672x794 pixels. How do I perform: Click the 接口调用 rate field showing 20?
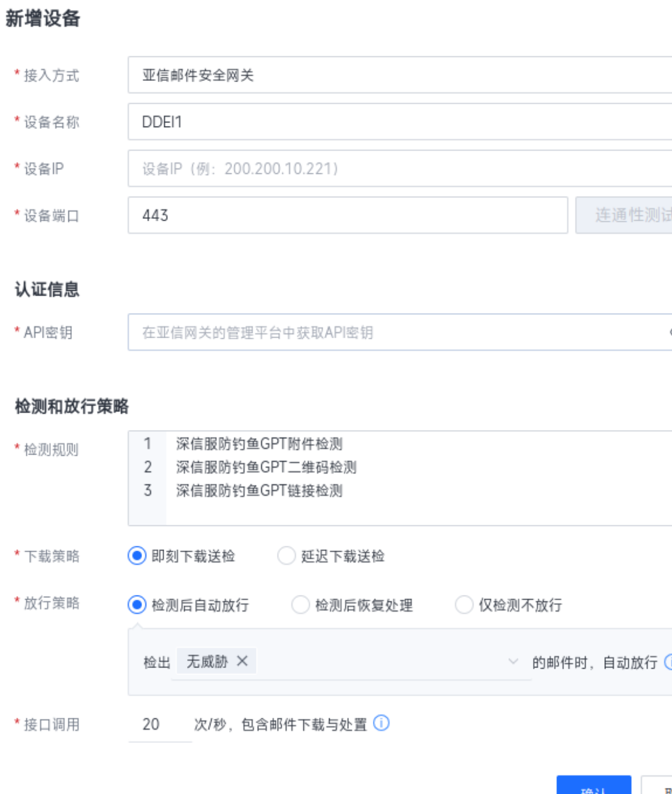(x=159, y=724)
